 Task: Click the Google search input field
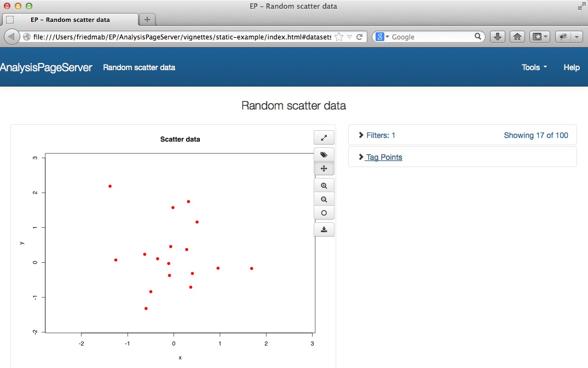pos(431,37)
